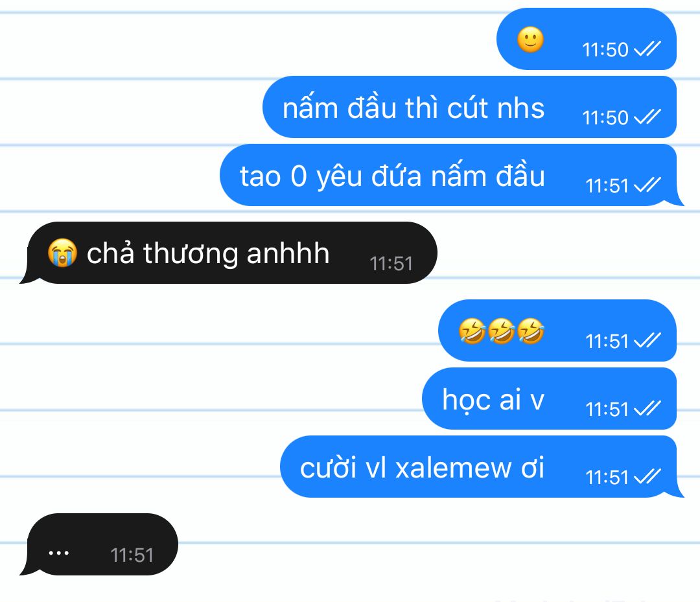Tap the read ticks on the laughing emojis bubble

647,340
